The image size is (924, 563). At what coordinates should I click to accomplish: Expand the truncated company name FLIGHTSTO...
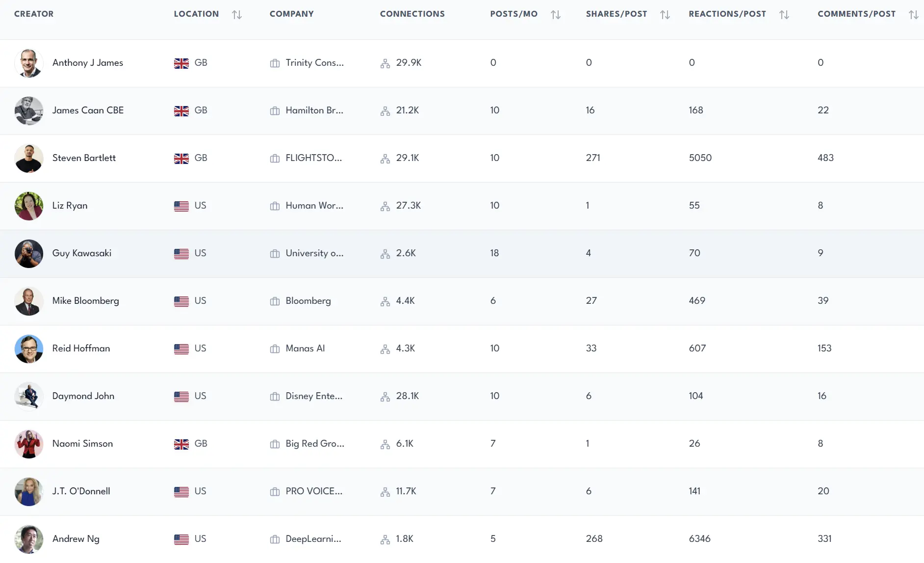click(314, 158)
